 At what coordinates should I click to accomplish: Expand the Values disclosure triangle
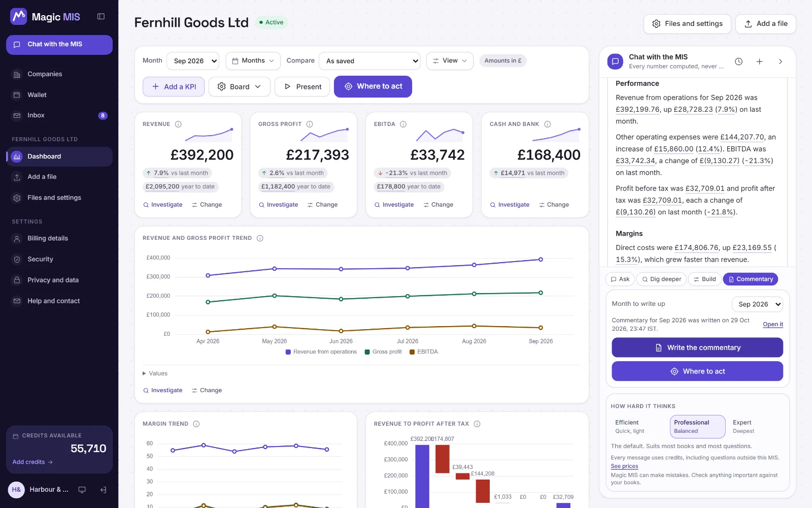click(144, 373)
